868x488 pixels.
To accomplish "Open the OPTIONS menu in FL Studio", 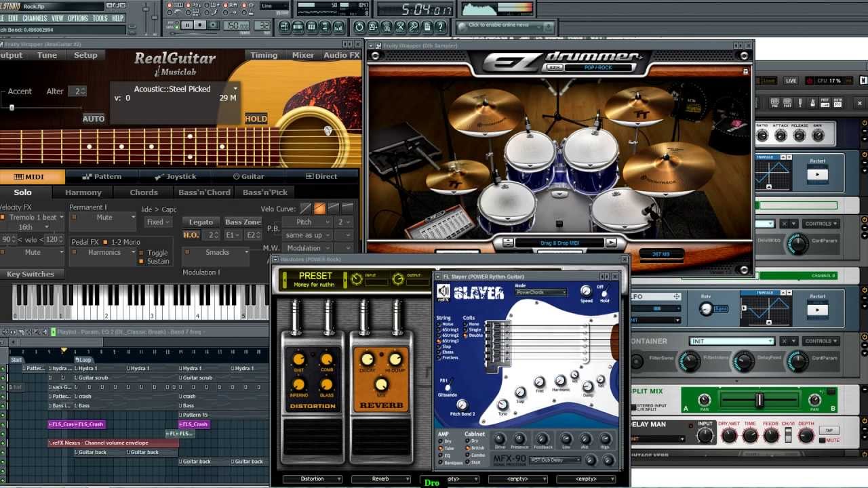I will click(x=78, y=18).
